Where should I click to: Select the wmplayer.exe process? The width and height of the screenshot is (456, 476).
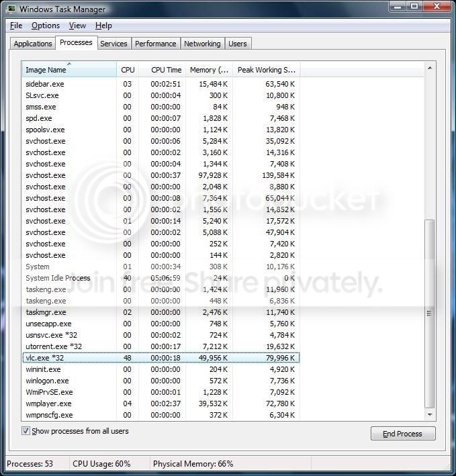161,403
